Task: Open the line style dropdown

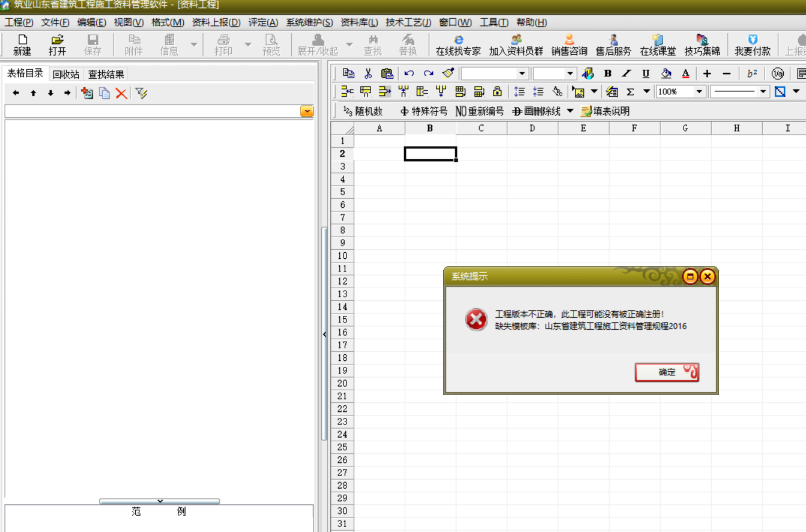Action: [763, 92]
